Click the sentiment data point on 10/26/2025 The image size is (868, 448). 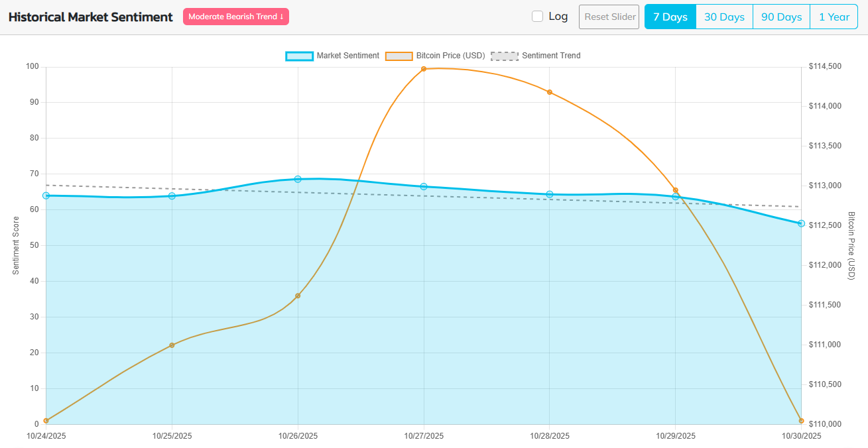(x=298, y=180)
